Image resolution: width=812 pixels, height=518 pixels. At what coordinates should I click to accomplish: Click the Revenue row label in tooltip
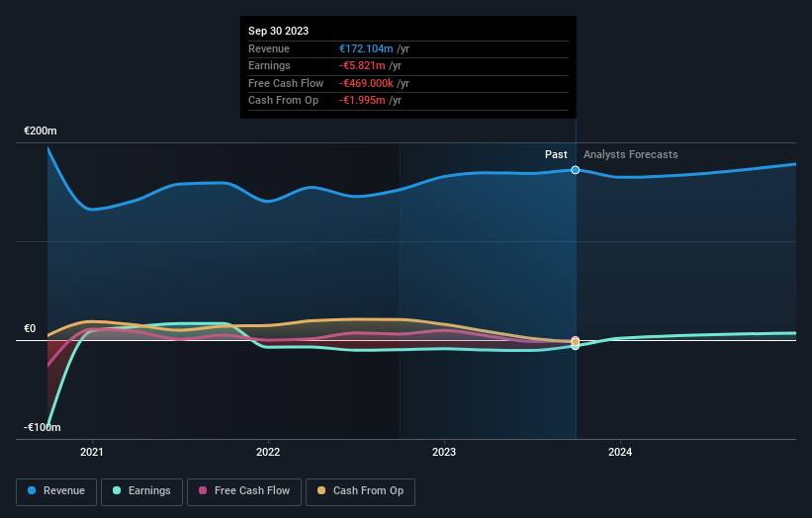[x=269, y=48]
